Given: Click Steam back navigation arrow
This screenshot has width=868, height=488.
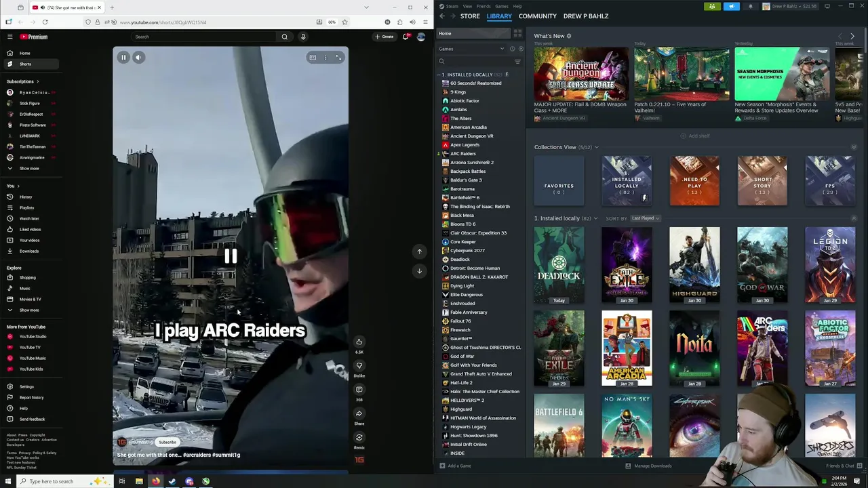Looking at the screenshot, I should (442, 16).
